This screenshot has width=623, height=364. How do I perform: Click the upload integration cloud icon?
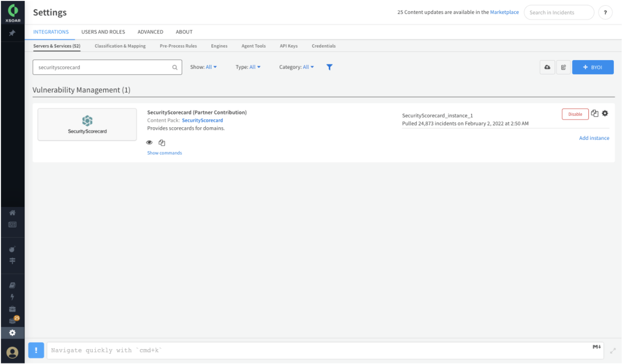coord(547,67)
